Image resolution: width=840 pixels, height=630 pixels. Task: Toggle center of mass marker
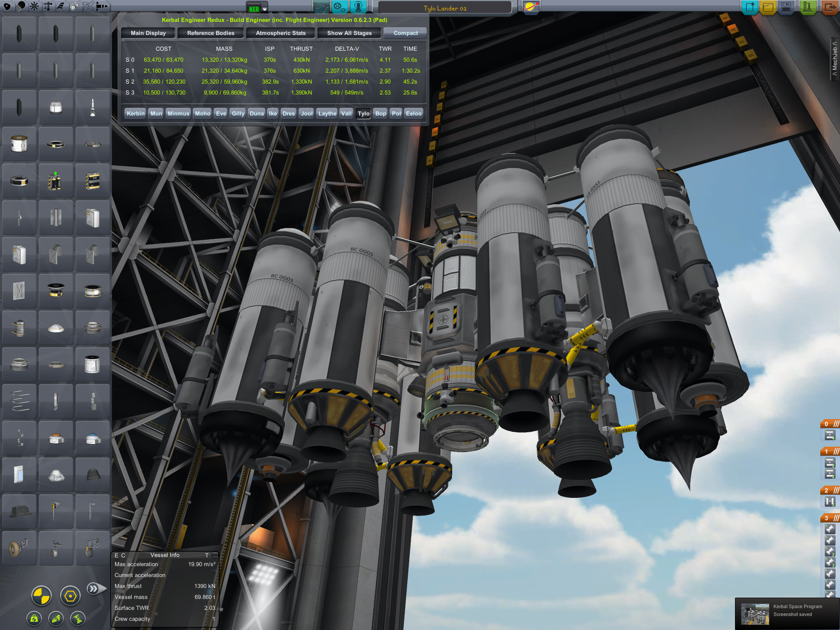tap(42, 595)
